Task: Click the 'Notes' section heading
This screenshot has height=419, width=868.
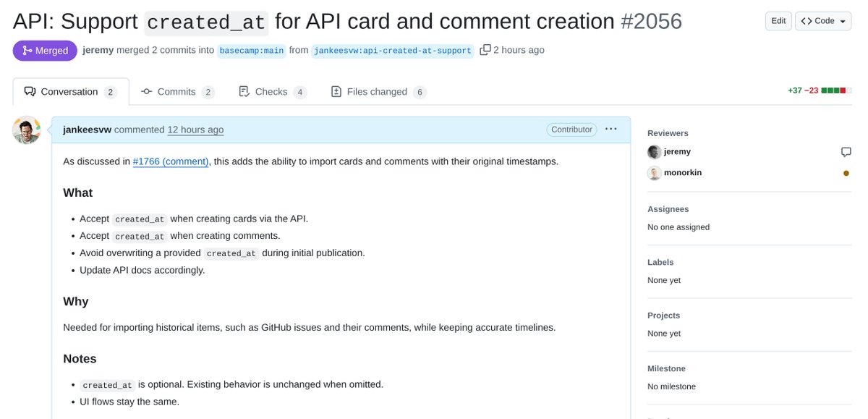Action: coord(80,359)
